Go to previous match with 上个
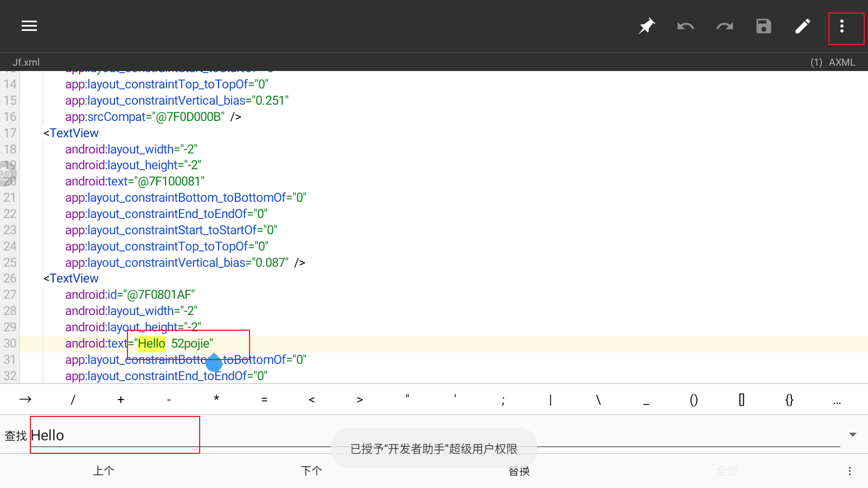Viewport: 868px width, 488px height. tap(104, 471)
